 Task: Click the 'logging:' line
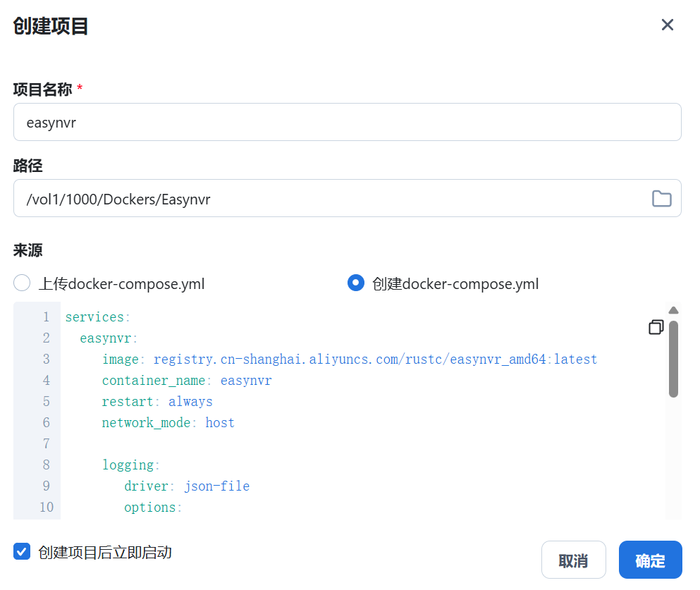click(x=131, y=465)
